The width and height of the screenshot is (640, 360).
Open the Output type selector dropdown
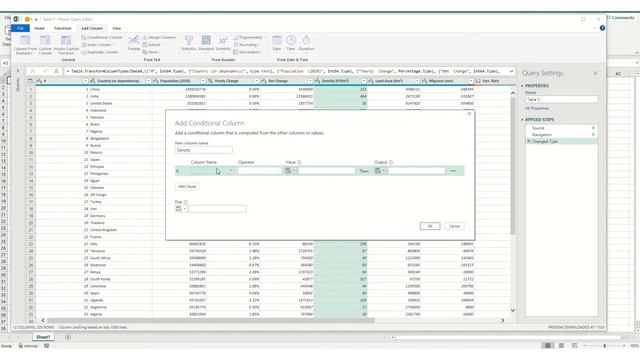(x=380, y=171)
